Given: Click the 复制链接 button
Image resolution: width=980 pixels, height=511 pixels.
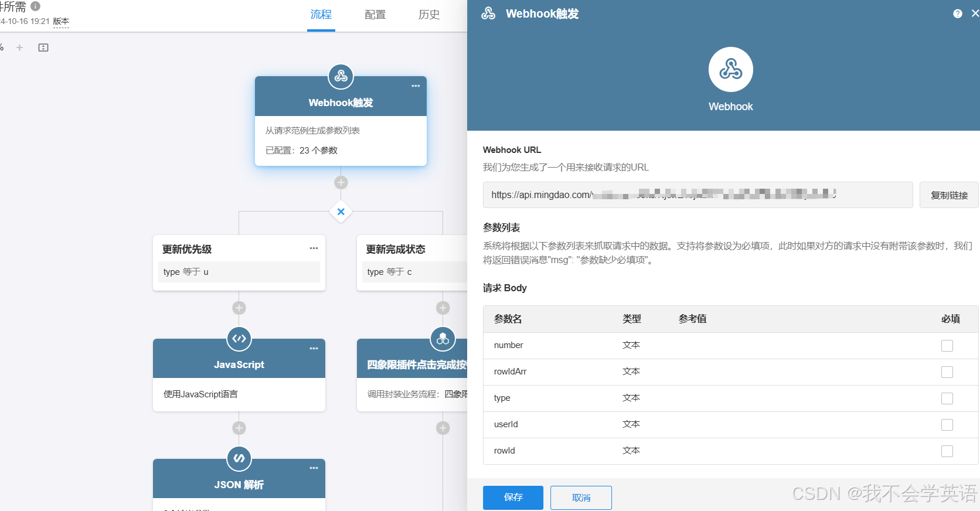Looking at the screenshot, I should click(949, 195).
